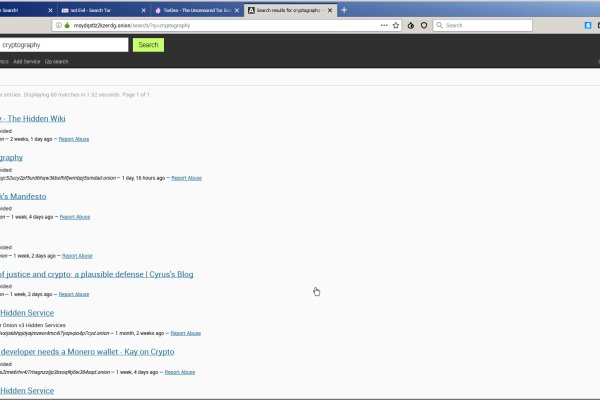
Task: Focus the cryptography search query field
Action: 62,45
